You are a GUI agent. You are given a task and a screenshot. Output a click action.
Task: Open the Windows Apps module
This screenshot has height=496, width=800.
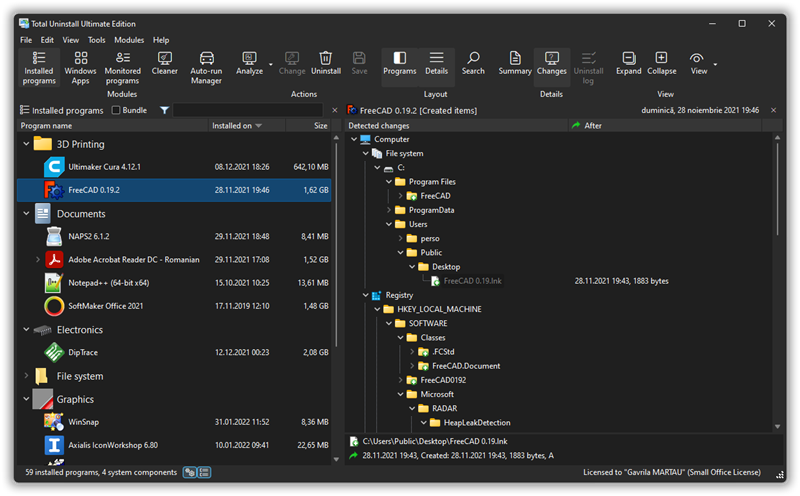point(80,65)
